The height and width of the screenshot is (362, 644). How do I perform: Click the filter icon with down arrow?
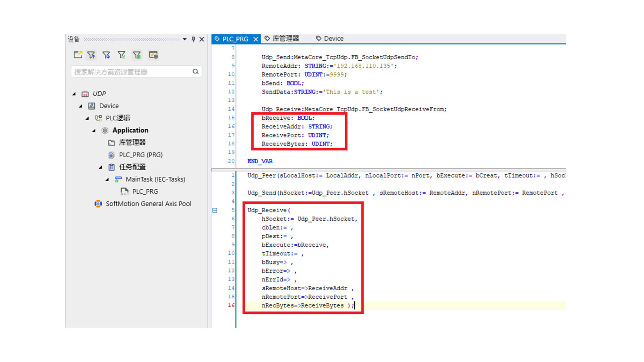pyautogui.click(x=106, y=55)
